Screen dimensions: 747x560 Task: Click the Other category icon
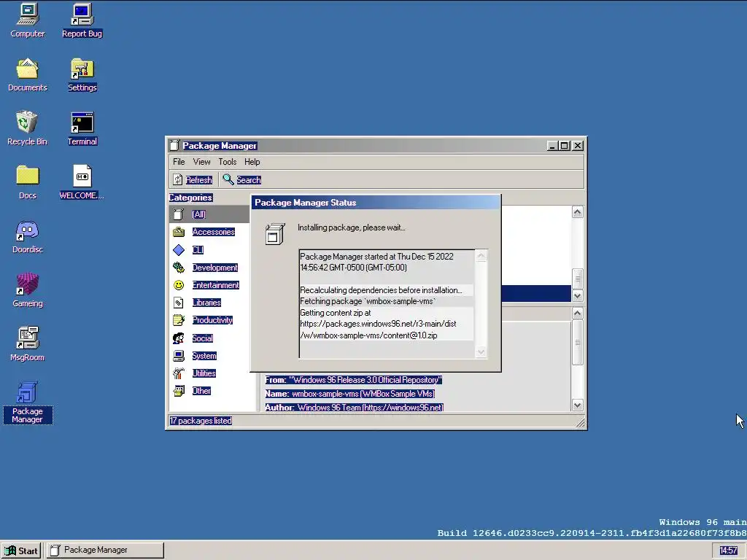[x=179, y=391]
